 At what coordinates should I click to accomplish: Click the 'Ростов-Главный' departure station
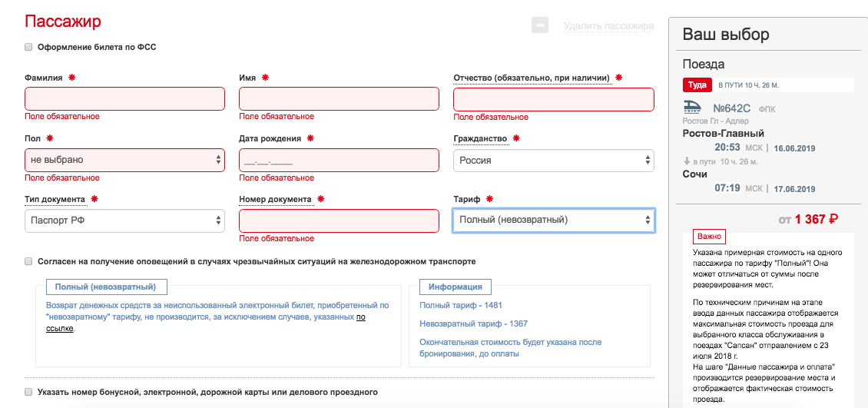click(x=724, y=134)
